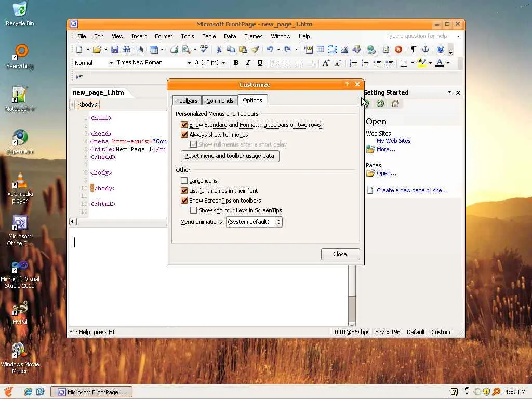Click the Cut scissors icon
Image resolution: width=532 pixels, height=399 pixels.
[219, 49]
